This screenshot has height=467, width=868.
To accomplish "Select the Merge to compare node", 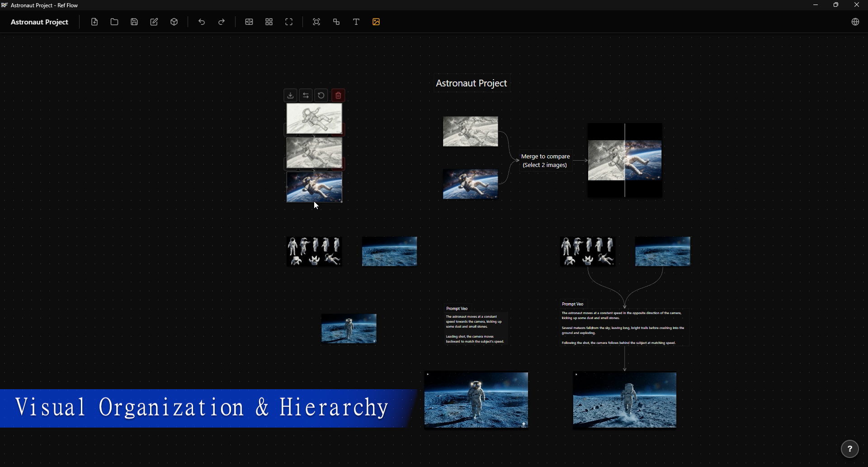I will [x=545, y=161].
